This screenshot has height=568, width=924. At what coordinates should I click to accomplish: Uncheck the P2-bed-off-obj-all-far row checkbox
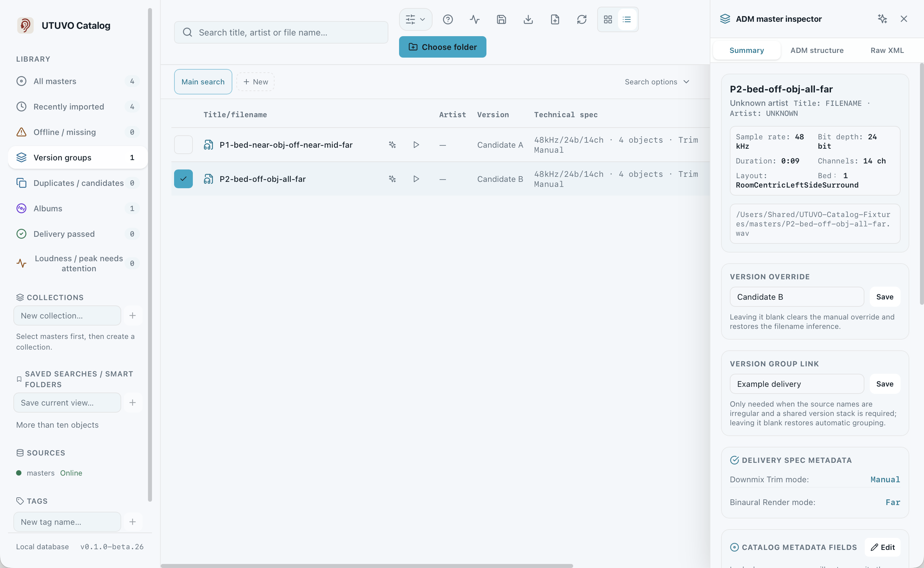pyautogui.click(x=183, y=179)
